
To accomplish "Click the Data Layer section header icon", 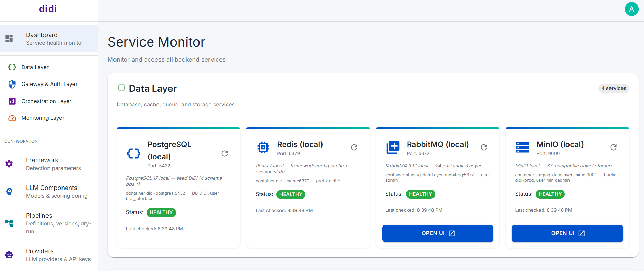I will tap(121, 88).
